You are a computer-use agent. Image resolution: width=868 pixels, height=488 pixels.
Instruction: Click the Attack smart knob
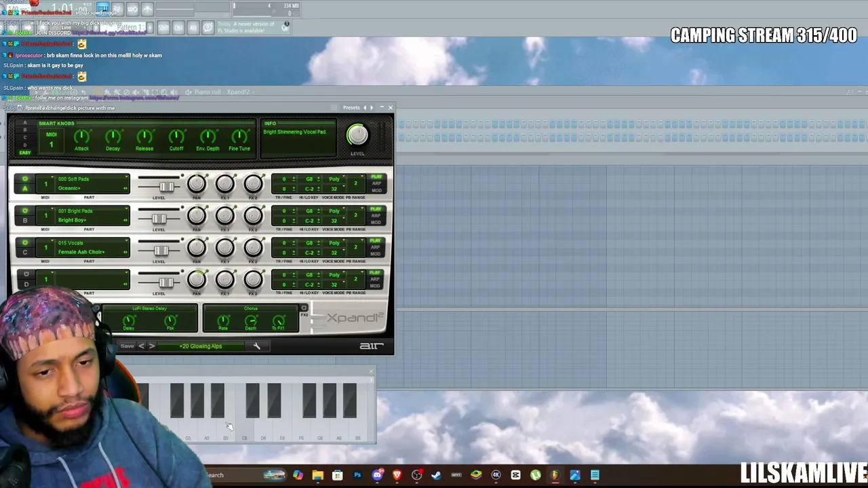pos(81,137)
